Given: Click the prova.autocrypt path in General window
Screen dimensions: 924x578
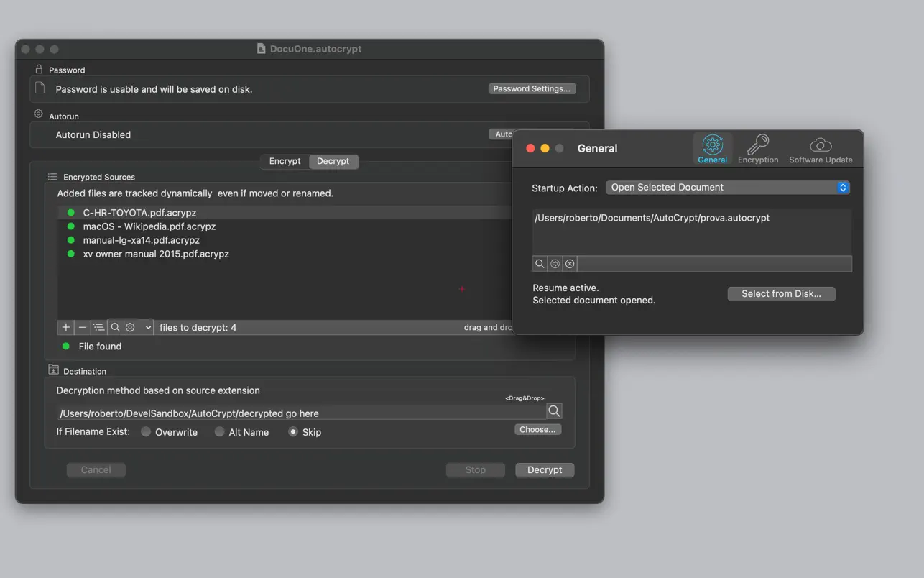Looking at the screenshot, I should (652, 218).
